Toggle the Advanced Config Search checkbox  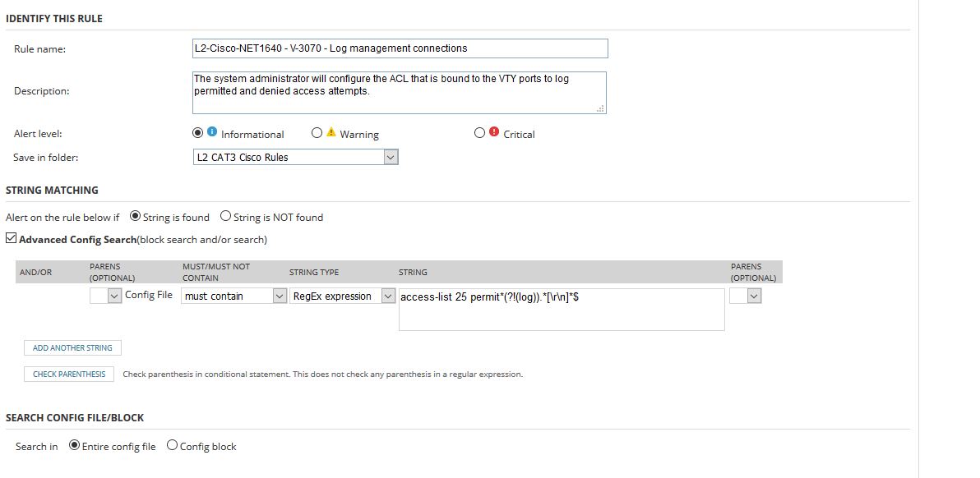click(12, 238)
